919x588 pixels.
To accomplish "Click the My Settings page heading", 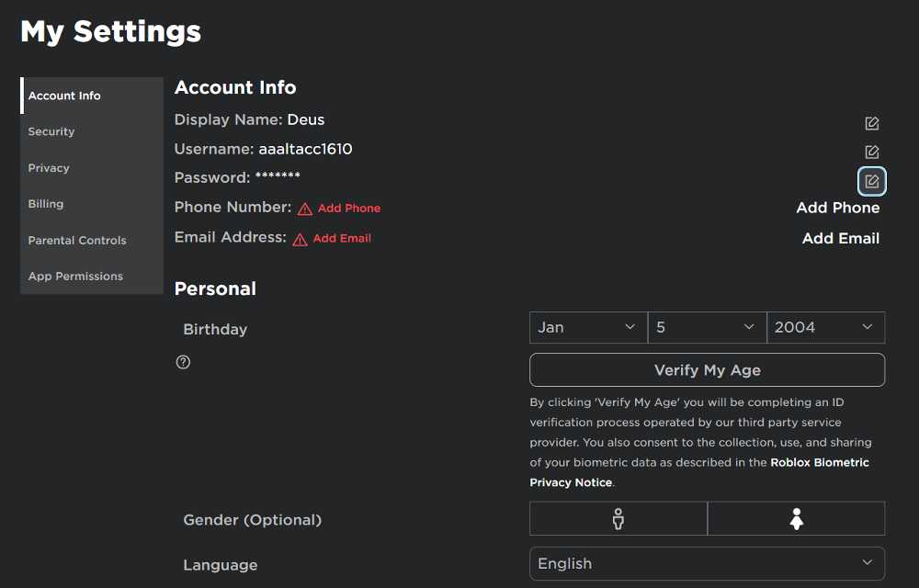I will click(111, 31).
